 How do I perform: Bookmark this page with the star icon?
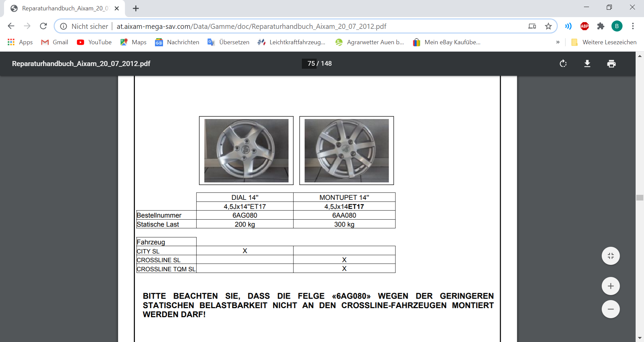pos(548,26)
